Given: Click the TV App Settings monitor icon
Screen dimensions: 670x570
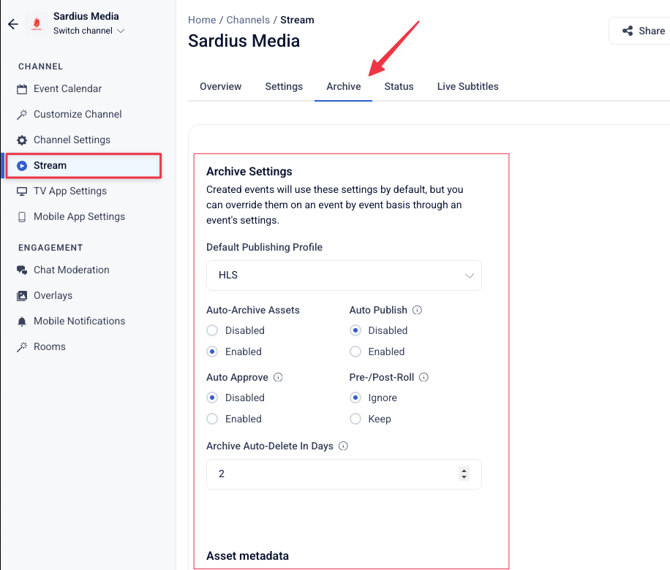Looking at the screenshot, I should (22, 191).
